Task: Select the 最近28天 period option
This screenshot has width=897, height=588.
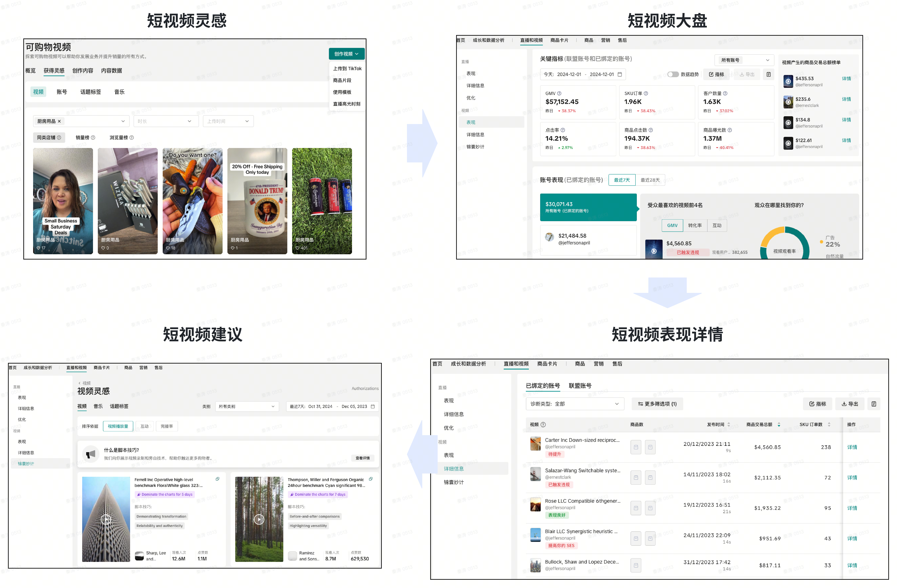Action: point(650,180)
